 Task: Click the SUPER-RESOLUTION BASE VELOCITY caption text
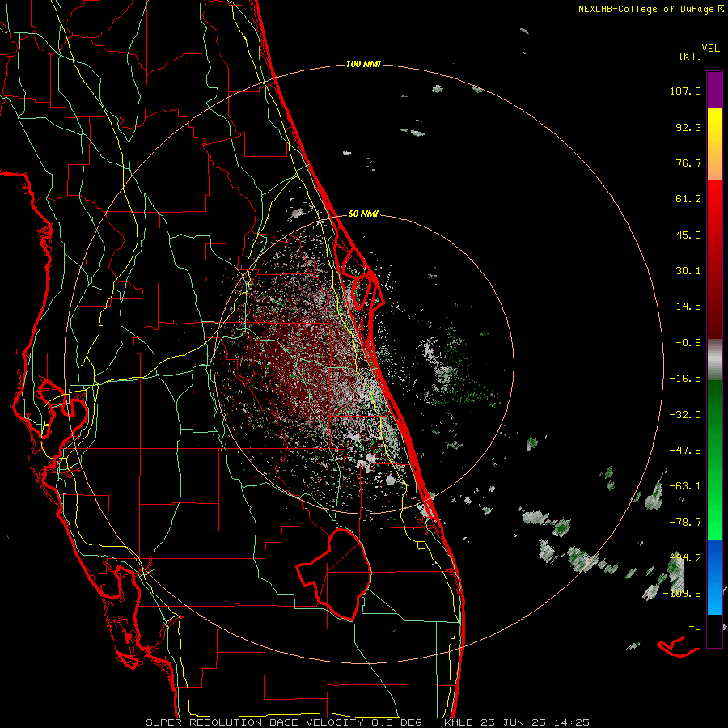(x=255, y=722)
